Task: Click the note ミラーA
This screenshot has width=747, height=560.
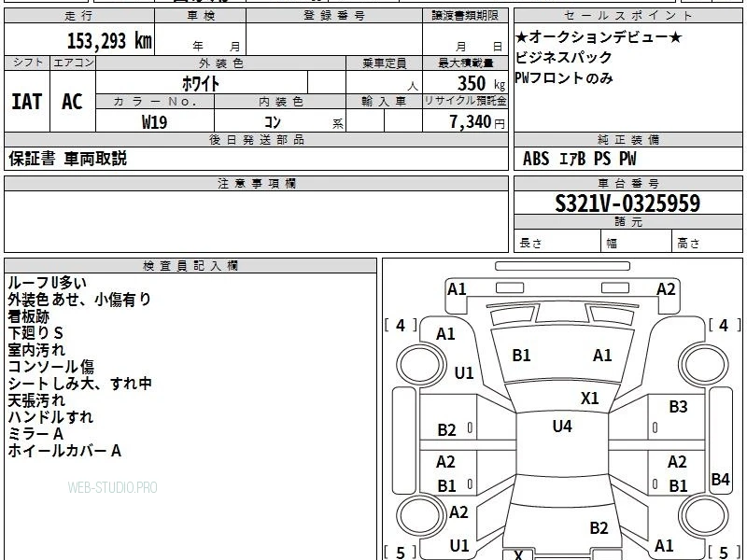Action: click(x=35, y=434)
